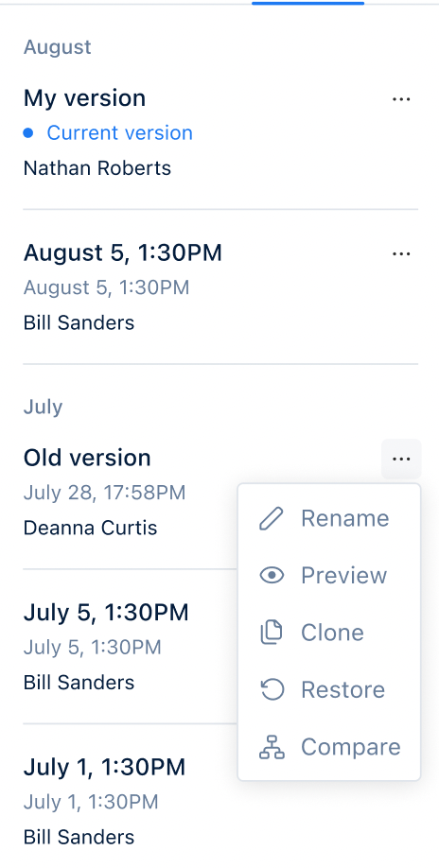Open the three-dot menu for My version
Screen dimensions: 439x868
(401, 99)
